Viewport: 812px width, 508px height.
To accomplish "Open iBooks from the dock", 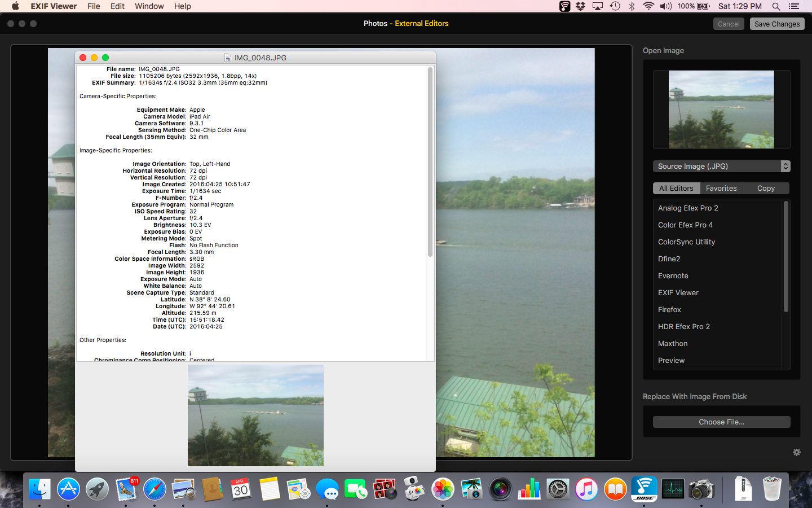I will pyautogui.click(x=615, y=489).
